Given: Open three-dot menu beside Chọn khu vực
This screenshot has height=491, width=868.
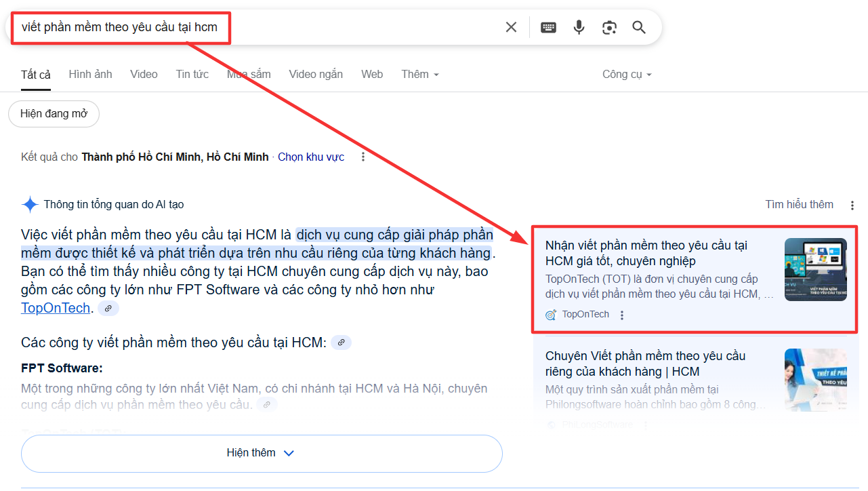Looking at the screenshot, I should (363, 157).
